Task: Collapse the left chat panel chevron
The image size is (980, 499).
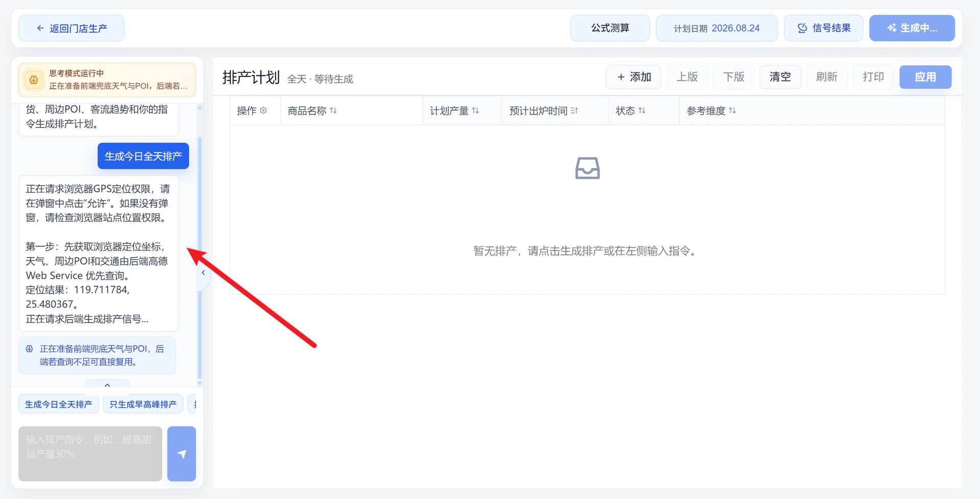Action: click(x=203, y=272)
